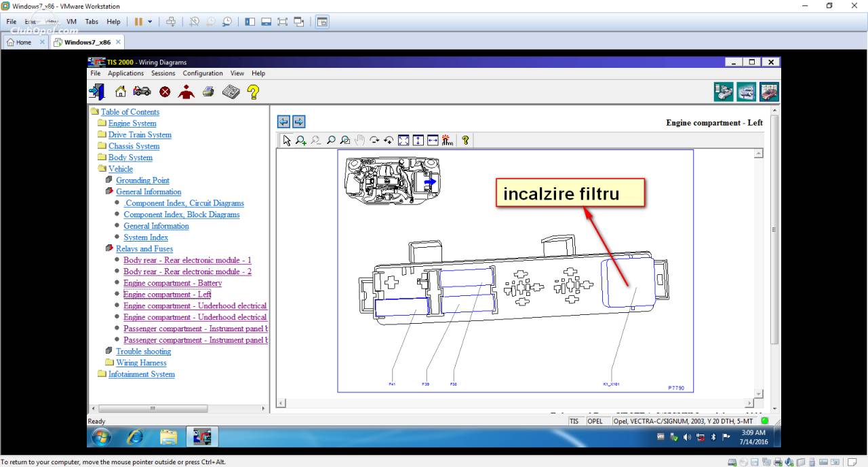The image size is (868, 467).
Task: Open the vehicle selection cars icon
Action: point(142,92)
